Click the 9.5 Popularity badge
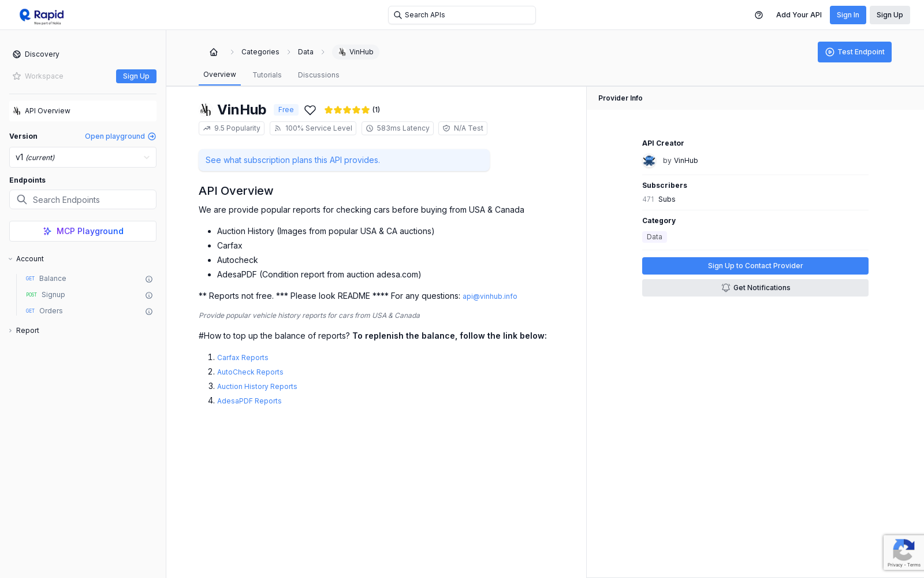 pyautogui.click(x=232, y=128)
